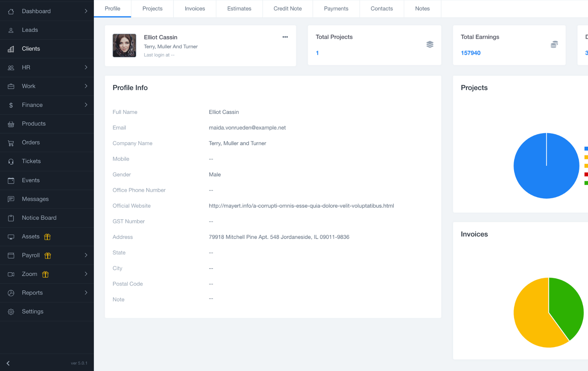The width and height of the screenshot is (588, 371).
Task: Open Messages via the chat icon
Action: pos(11,199)
